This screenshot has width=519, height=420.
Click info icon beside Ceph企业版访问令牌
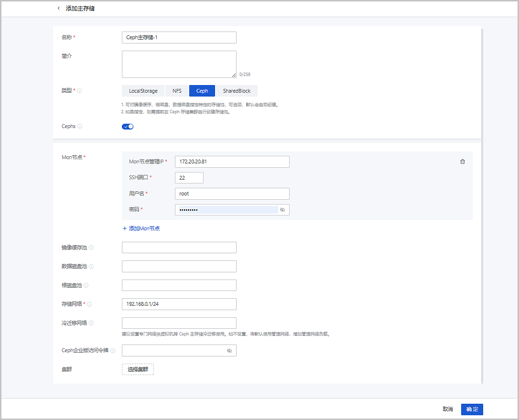[113, 351]
